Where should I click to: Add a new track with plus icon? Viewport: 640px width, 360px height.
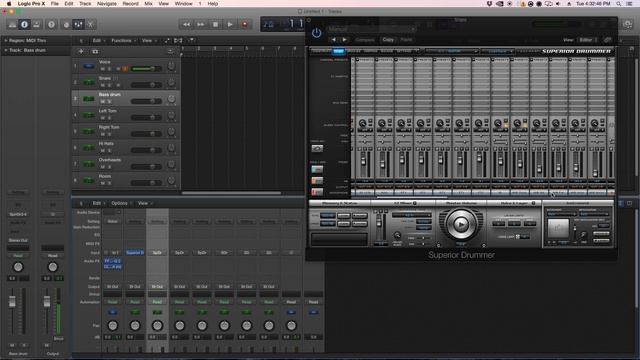point(81,51)
